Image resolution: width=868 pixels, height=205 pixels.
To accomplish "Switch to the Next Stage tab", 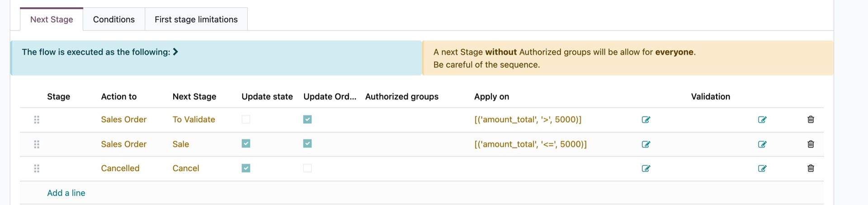I will click(52, 19).
